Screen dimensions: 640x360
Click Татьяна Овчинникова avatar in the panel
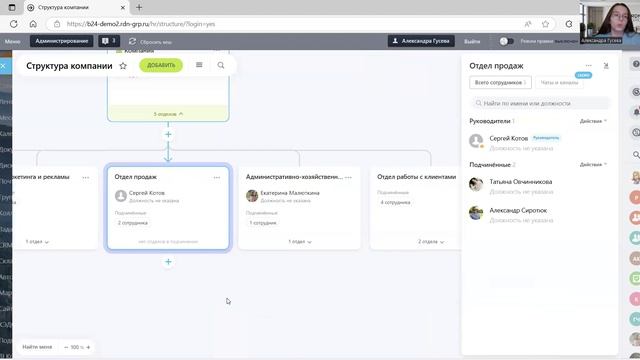coord(476,184)
